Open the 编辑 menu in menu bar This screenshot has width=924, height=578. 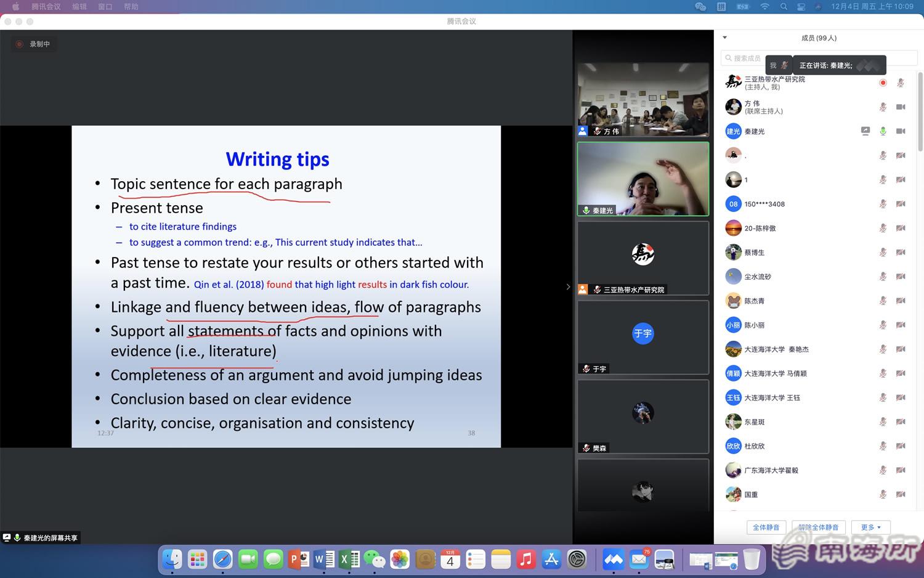(x=79, y=7)
